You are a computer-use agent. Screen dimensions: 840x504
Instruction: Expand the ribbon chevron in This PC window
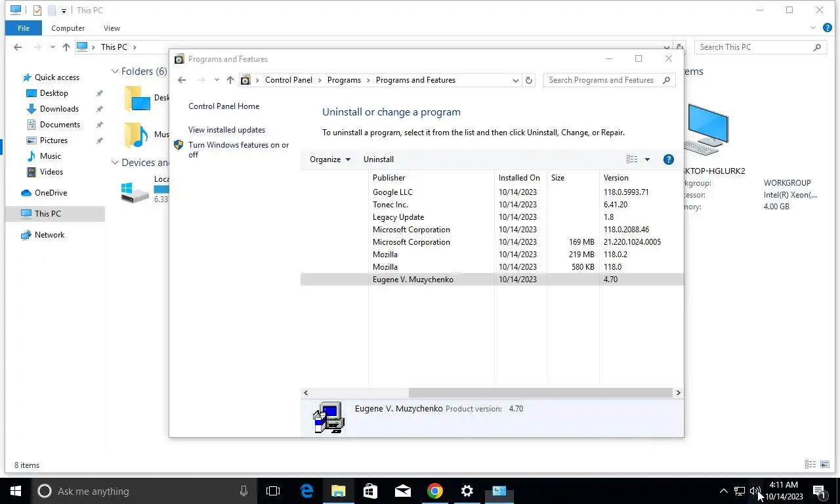tap(814, 28)
